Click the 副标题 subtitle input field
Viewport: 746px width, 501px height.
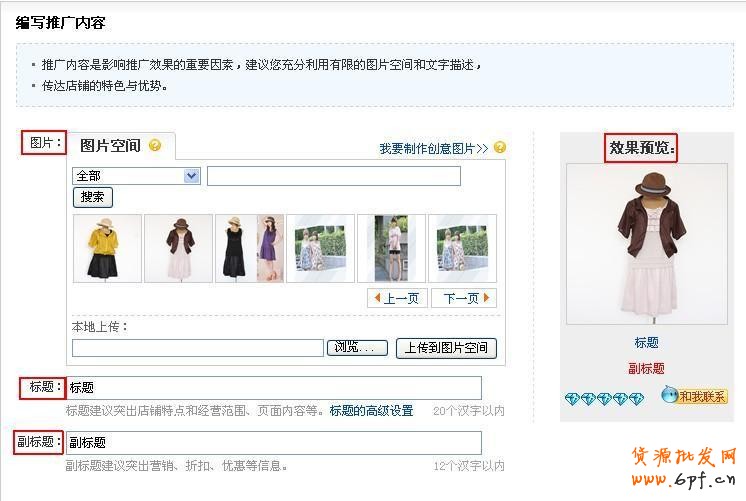click(274, 443)
